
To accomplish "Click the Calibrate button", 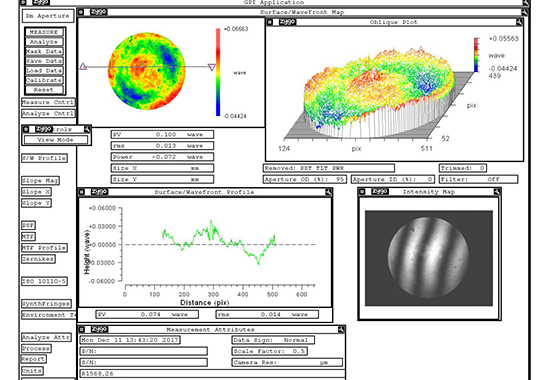I will 44,80.
